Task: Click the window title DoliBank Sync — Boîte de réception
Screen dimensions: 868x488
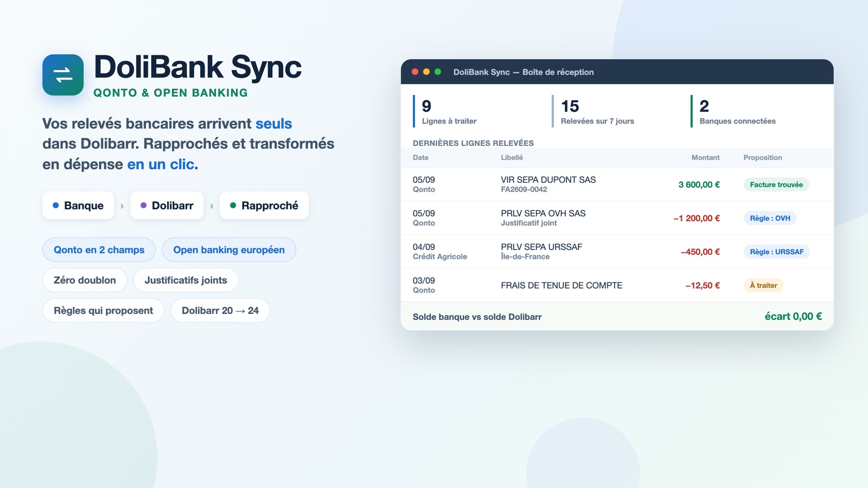Action: point(524,72)
